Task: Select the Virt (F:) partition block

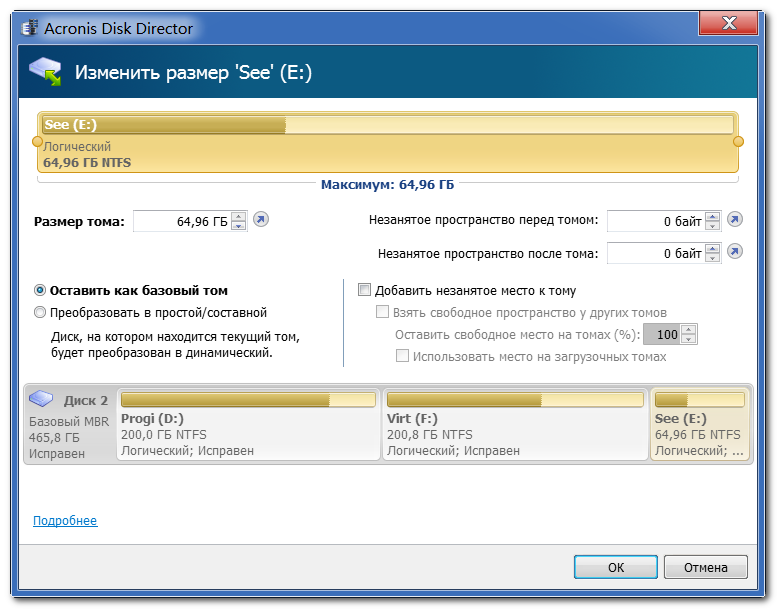Action: click(x=515, y=424)
